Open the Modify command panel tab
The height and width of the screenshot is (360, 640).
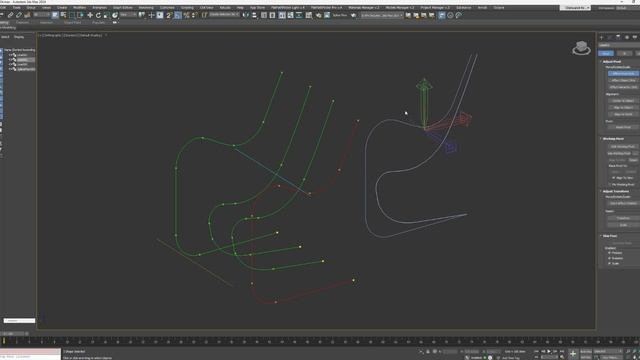click(x=610, y=37)
